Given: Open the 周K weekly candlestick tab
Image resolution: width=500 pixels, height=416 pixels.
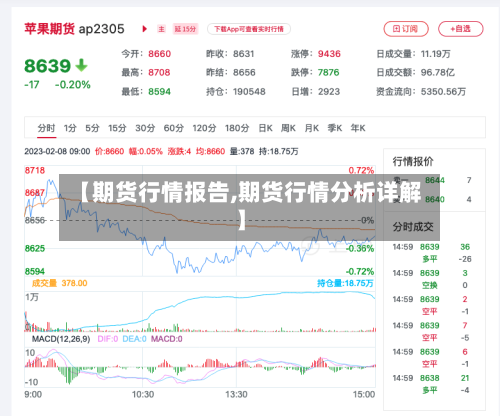Looking at the screenshot, I should pos(288,128).
